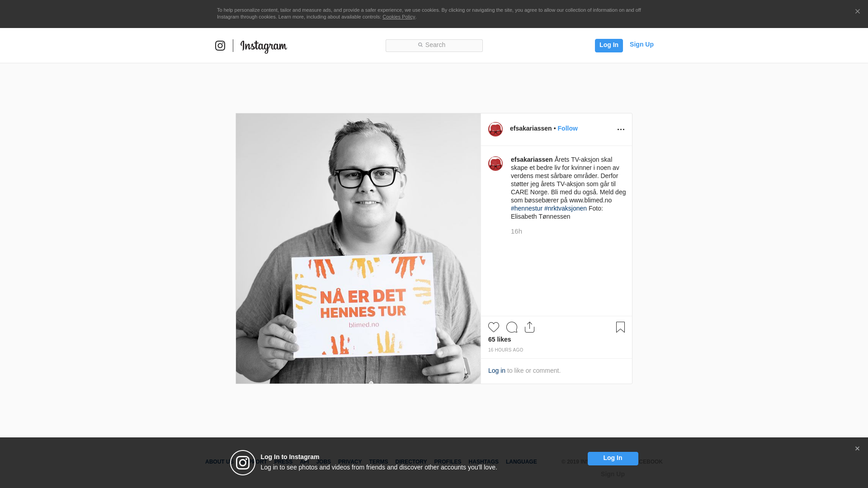Open comments via speech bubble icon
This screenshot has width=868, height=488.
[512, 327]
